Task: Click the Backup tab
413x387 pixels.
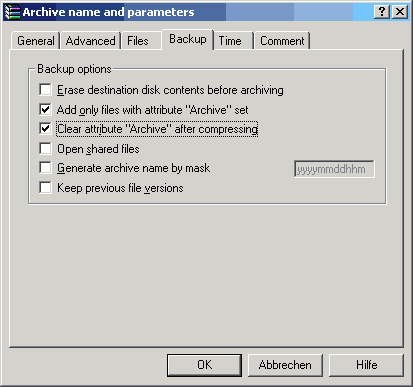Action: coord(188,39)
